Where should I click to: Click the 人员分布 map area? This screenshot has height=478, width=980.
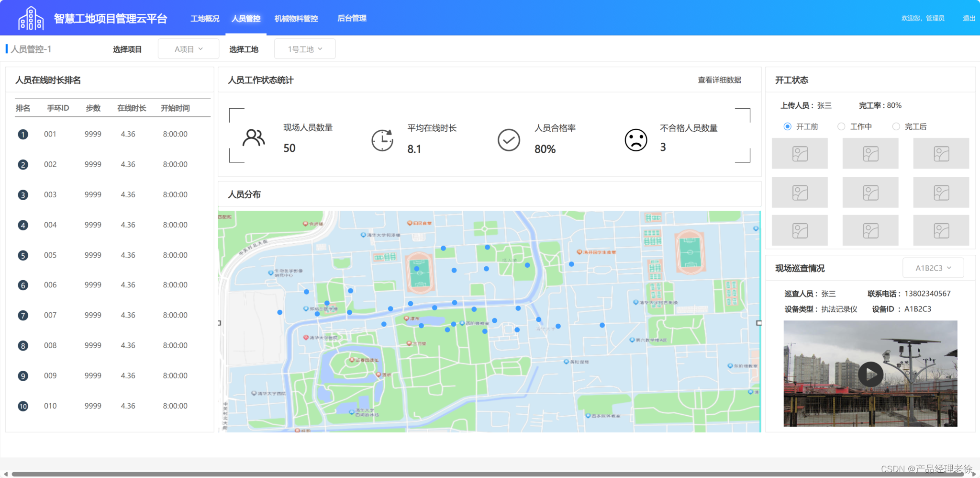(x=489, y=321)
